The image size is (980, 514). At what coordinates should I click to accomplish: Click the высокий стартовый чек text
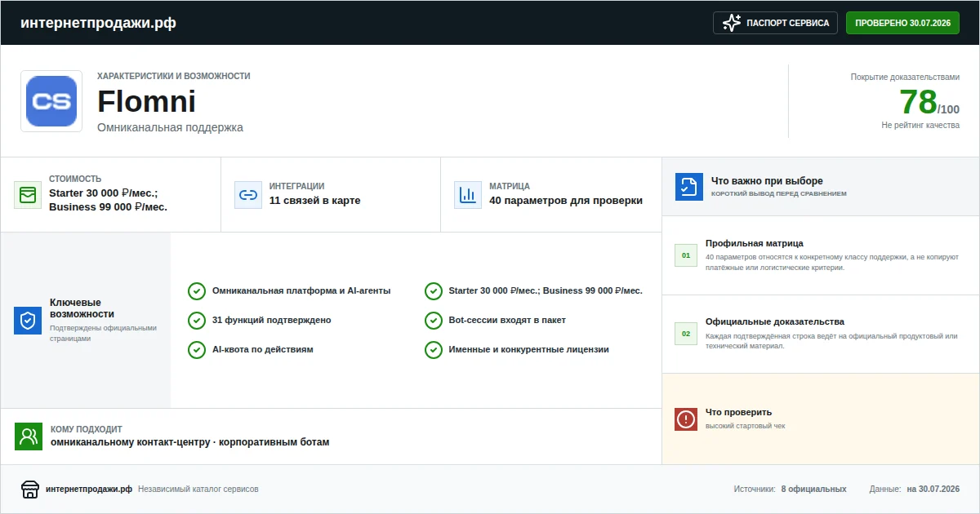(x=746, y=426)
